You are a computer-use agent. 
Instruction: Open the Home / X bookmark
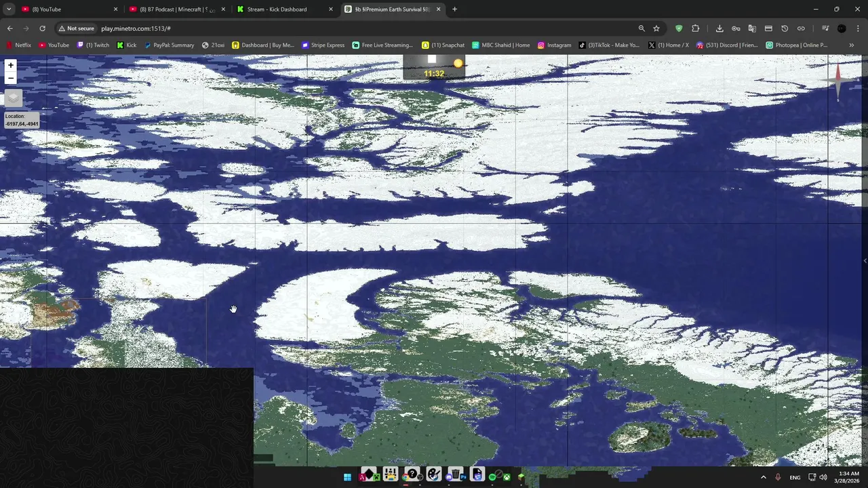tap(669, 45)
